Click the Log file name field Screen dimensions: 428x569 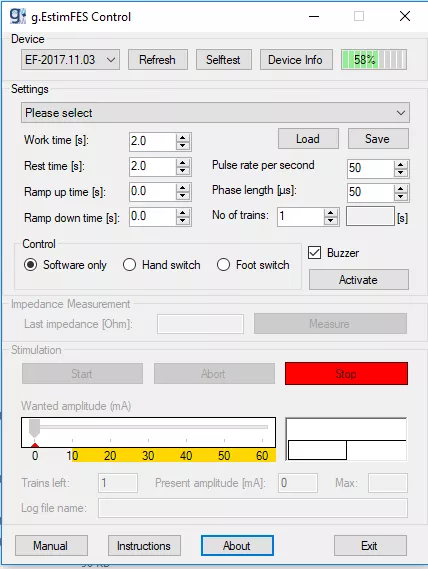tap(253, 508)
